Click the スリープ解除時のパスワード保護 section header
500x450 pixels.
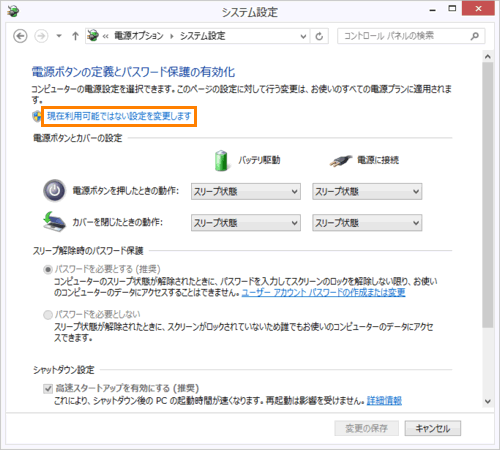point(88,251)
